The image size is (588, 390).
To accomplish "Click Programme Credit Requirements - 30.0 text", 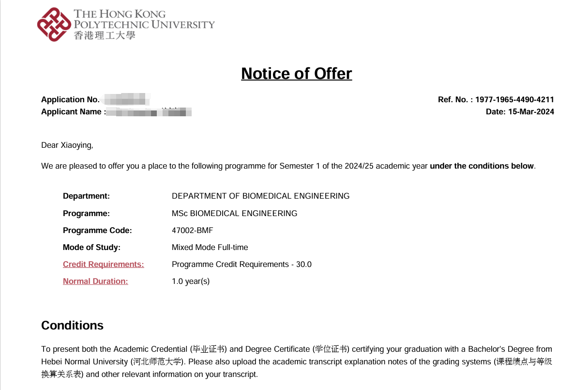I will 241,264.
